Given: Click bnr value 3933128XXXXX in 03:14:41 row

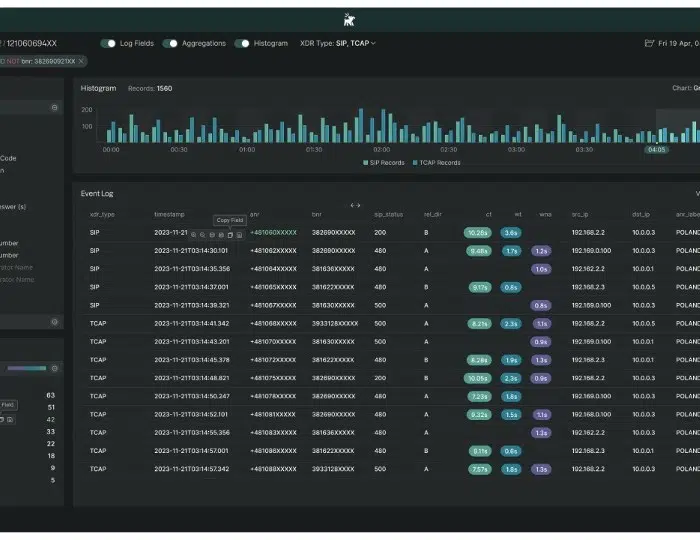Looking at the screenshot, I should click(335, 324).
